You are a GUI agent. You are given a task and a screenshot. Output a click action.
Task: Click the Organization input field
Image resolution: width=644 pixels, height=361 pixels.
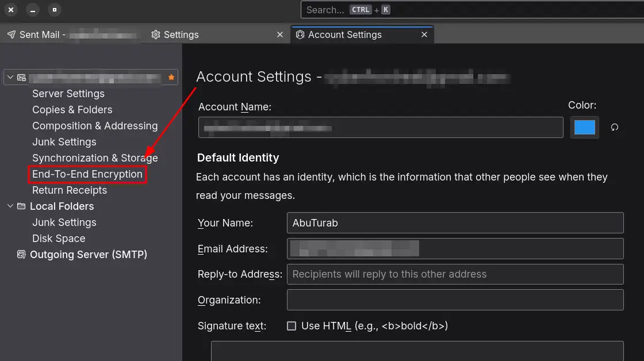coord(455,300)
